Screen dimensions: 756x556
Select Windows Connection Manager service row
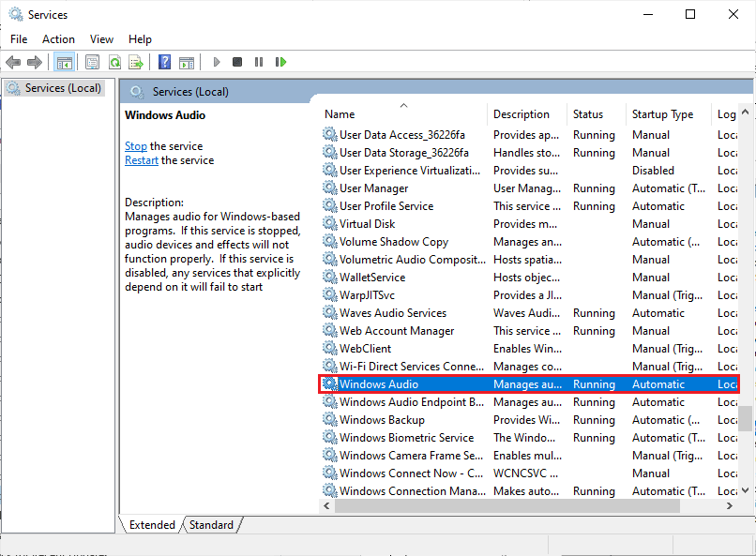pos(528,491)
